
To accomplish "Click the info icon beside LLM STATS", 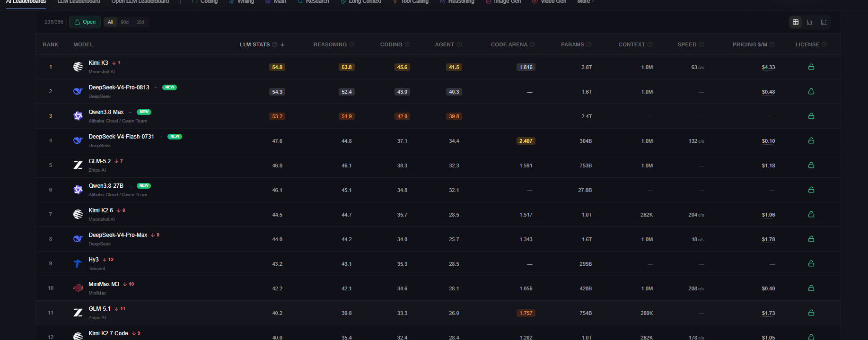I will tap(275, 44).
